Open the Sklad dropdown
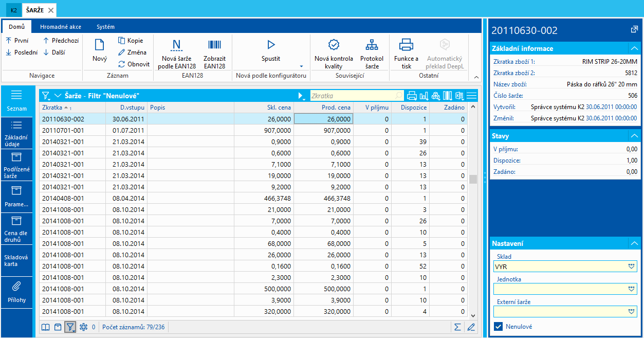The width and height of the screenshot is (644, 338). pyautogui.click(x=631, y=266)
